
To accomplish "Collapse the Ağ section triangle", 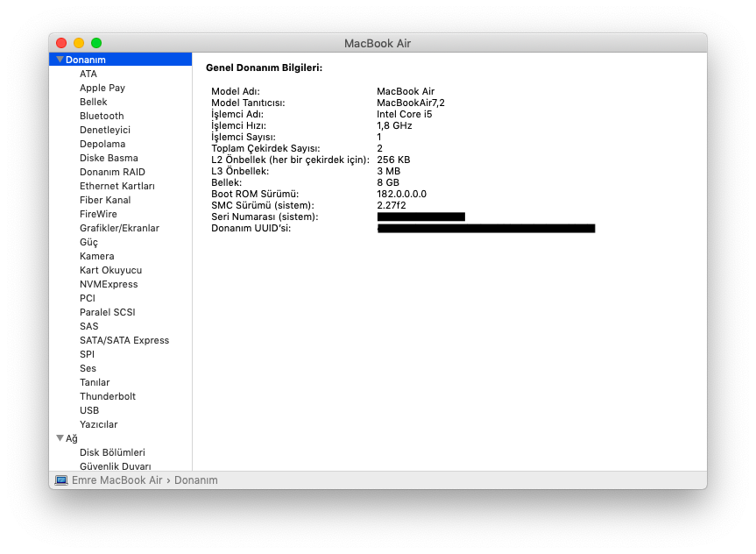I will 60,438.
